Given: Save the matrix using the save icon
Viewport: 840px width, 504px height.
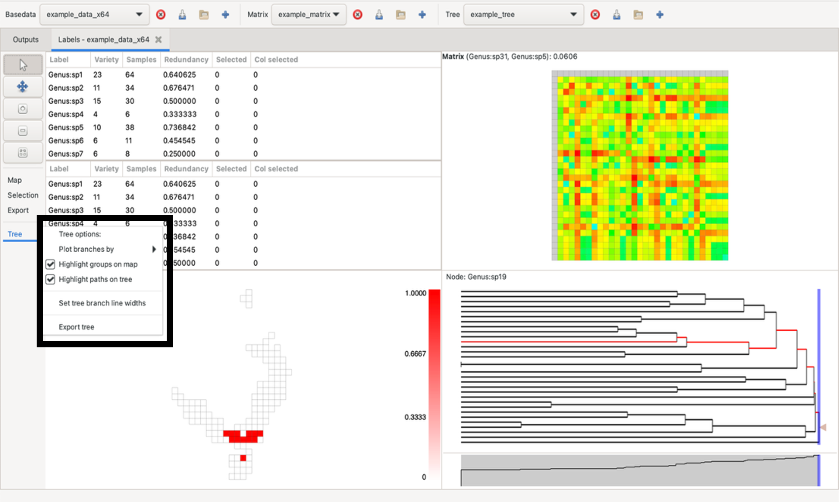Looking at the screenshot, I should (379, 15).
